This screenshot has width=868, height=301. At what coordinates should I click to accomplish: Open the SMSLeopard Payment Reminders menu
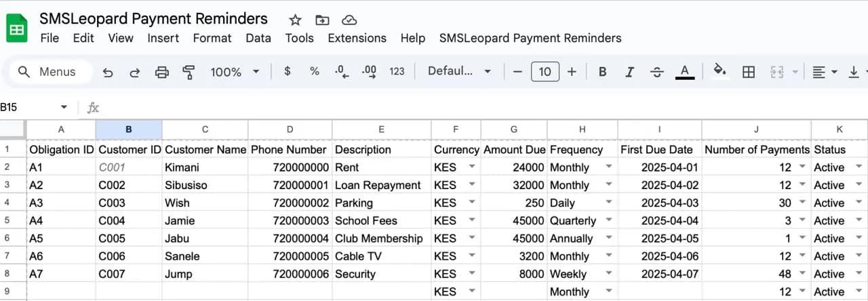[x=530, y=38]
